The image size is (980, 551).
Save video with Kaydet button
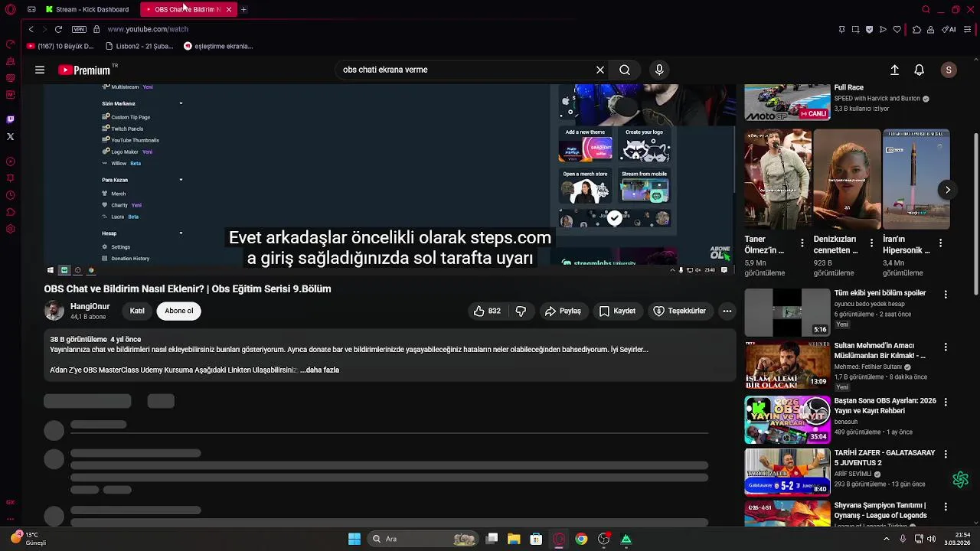pos(617,311)
